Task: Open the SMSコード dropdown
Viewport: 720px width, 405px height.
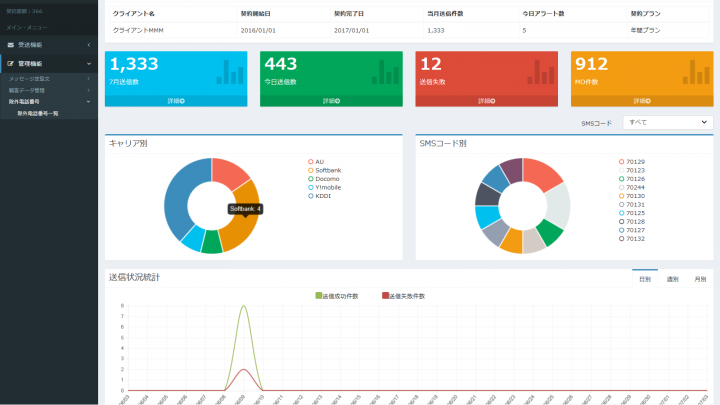Action: click(x=665, y=122)
